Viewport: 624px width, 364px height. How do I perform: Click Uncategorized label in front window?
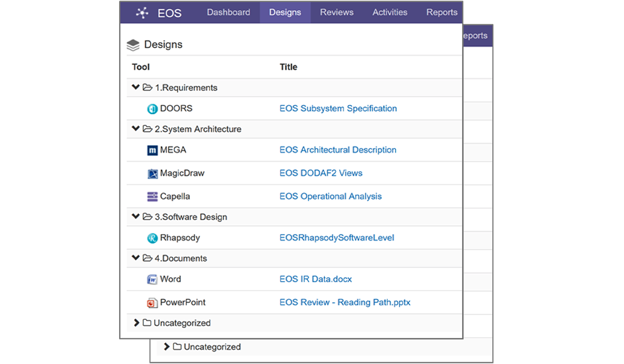tap(182, 323)
